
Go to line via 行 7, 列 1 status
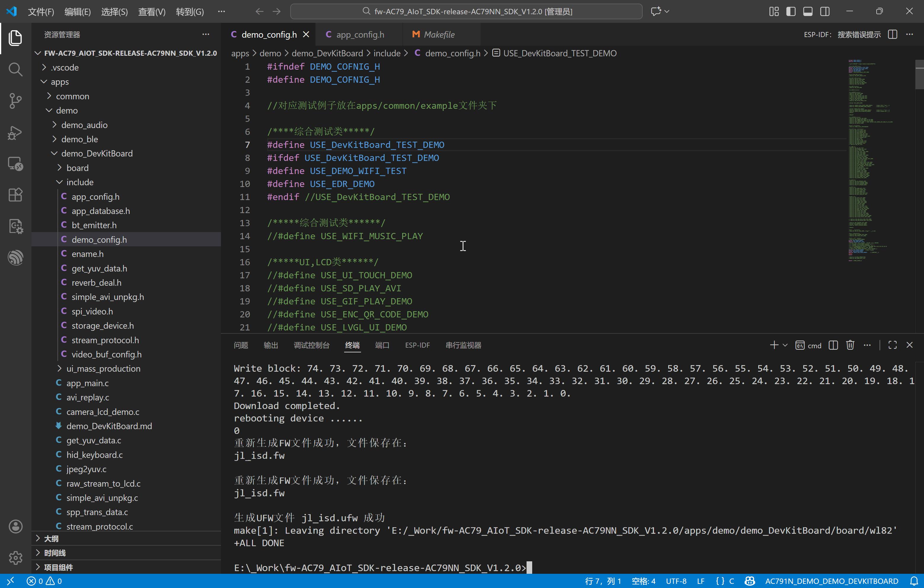tap(603, 581)
